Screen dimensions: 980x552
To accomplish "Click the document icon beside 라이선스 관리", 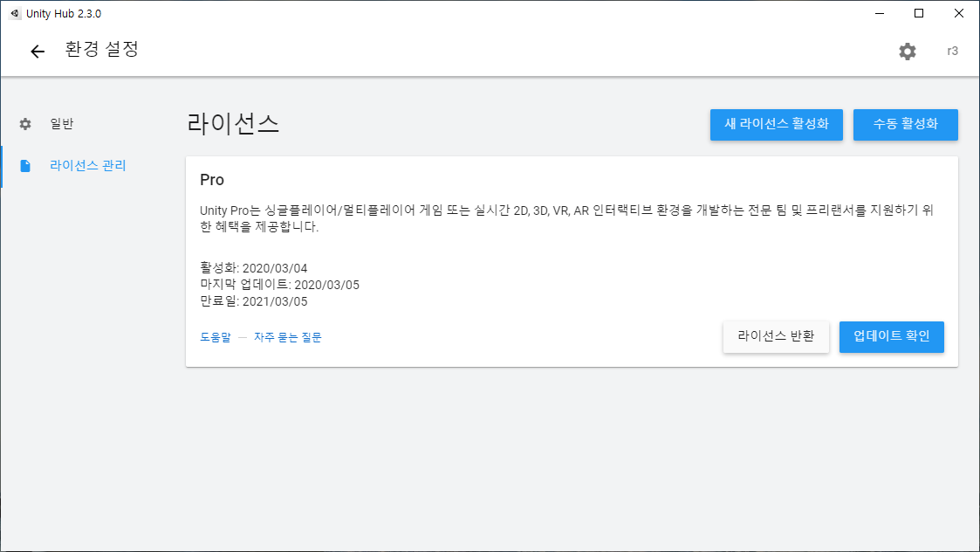I will (25, 166).
